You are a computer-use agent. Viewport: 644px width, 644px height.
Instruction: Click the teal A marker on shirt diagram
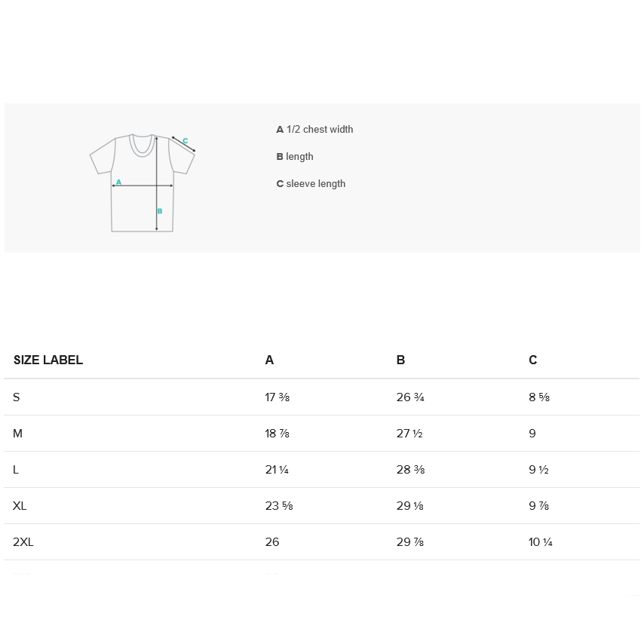pyautogui.click(x=118, y=182)
